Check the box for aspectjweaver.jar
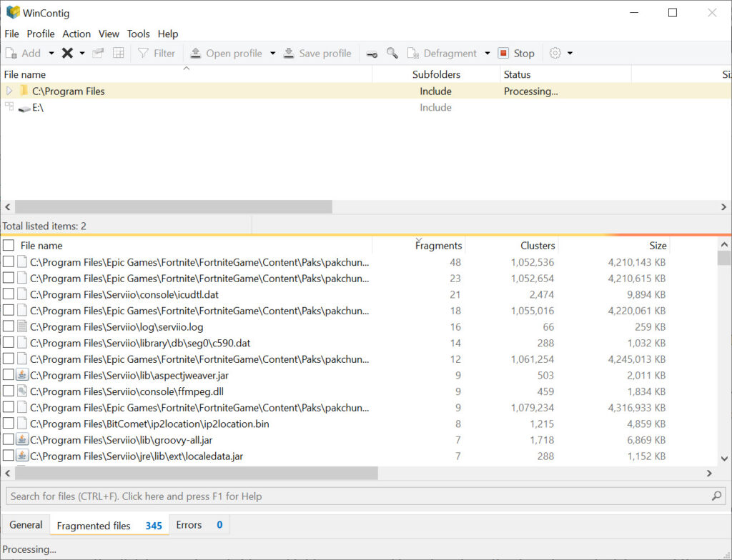 coord(9,375)
